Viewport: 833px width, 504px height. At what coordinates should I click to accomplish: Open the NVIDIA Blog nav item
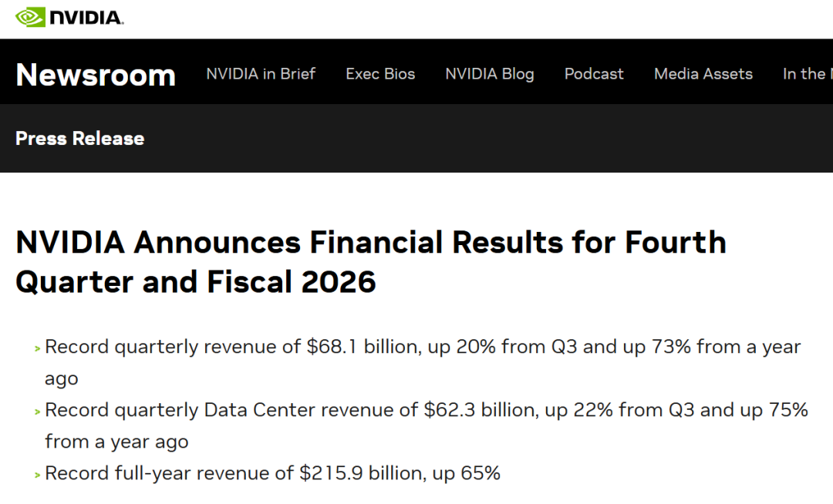coord(490,74)
